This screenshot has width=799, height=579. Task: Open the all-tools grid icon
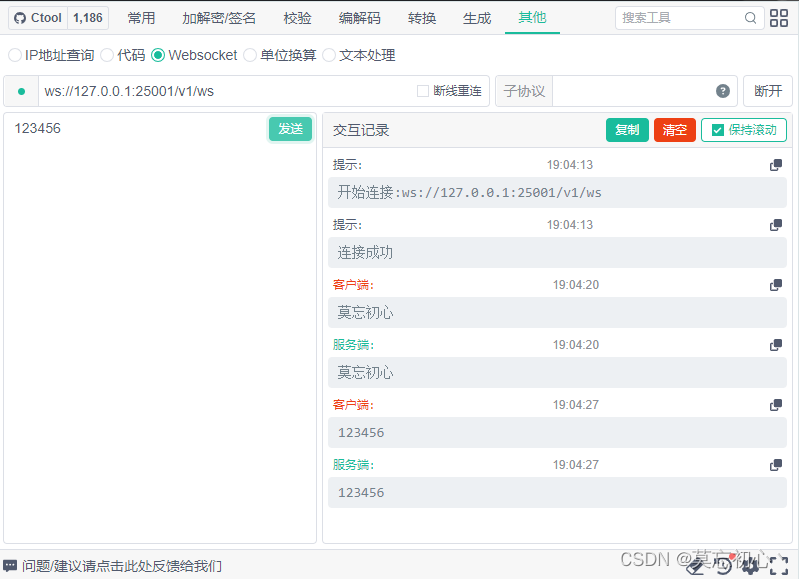[779, 18]
